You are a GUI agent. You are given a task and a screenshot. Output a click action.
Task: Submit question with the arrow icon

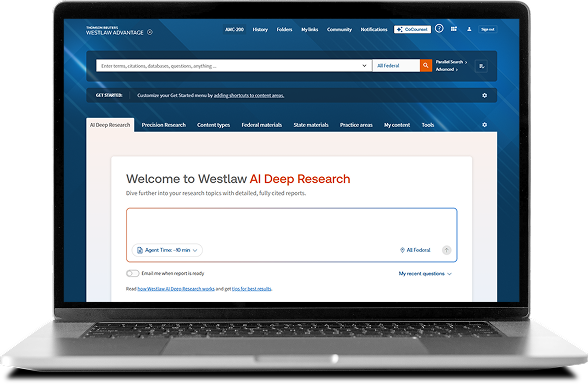[x=446, y=250]
